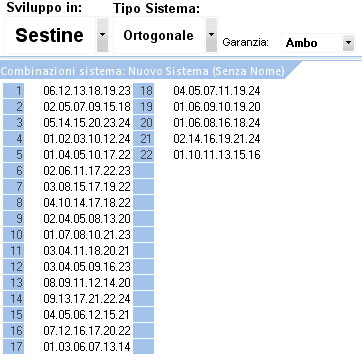Screen dimensions: 362x363
Task: Click row number 22 cell
Action: click(144, 155)
